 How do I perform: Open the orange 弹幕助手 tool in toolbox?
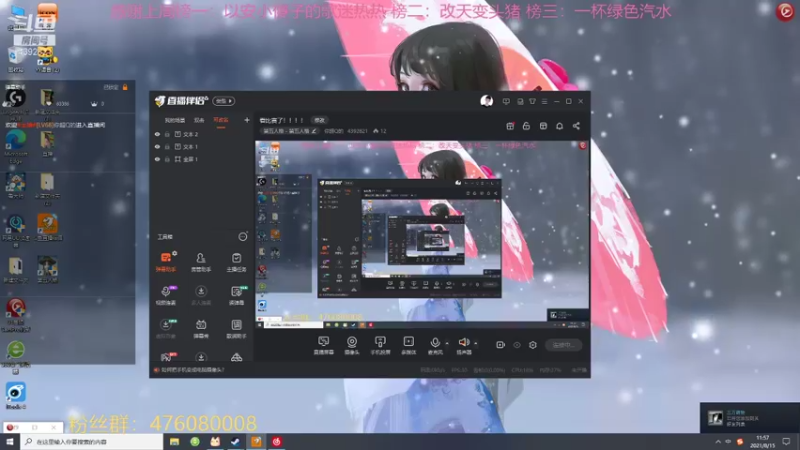coord(166,261)
